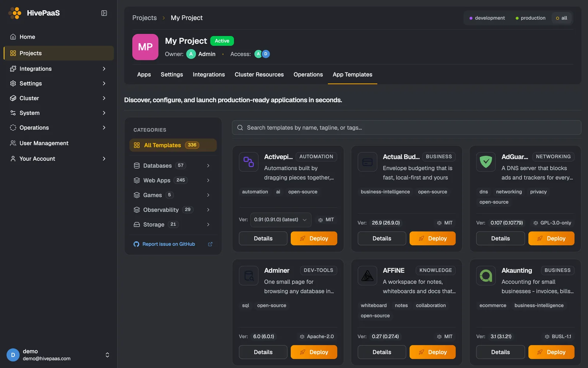Deploy the Actual Budget template
The height and width of the screenshot is (368, 588).
pos(433,238)
